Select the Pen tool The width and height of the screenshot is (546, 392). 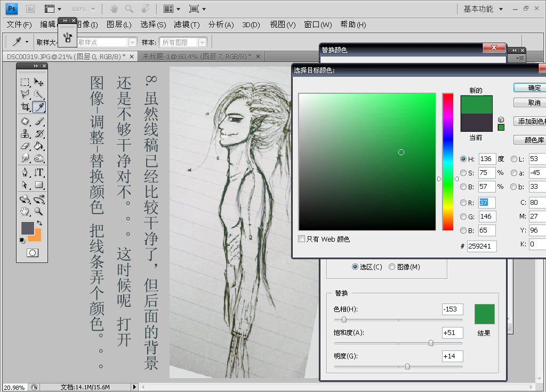pyautogui.click(x=25, y=172)
